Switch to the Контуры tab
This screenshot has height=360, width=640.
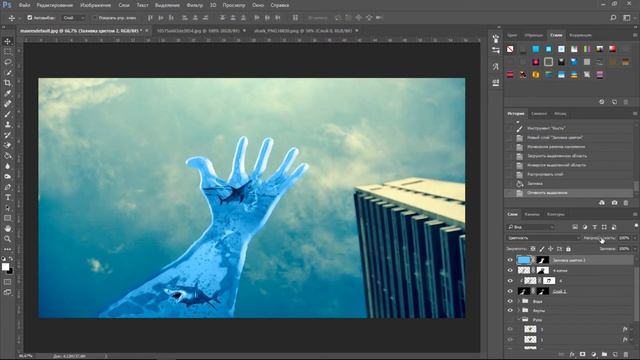click(556, 214)
